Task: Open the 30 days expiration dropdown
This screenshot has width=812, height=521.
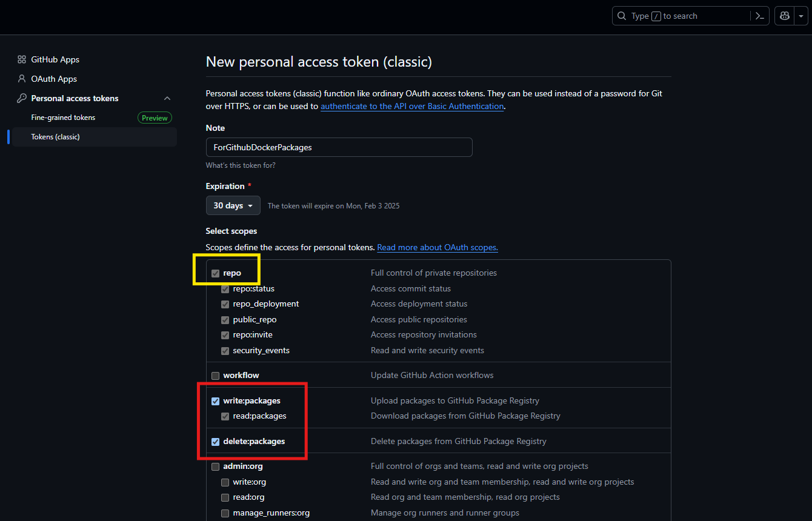Action: tap(233, 205)
